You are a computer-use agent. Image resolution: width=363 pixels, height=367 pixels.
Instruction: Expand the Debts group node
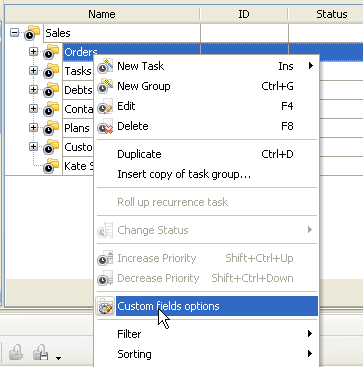click(33, 90)
